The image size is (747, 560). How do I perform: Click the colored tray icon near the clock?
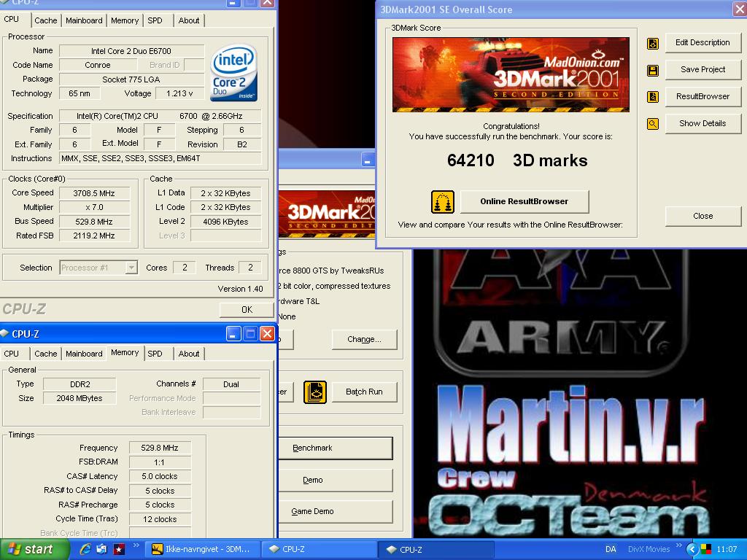[706, 550]
